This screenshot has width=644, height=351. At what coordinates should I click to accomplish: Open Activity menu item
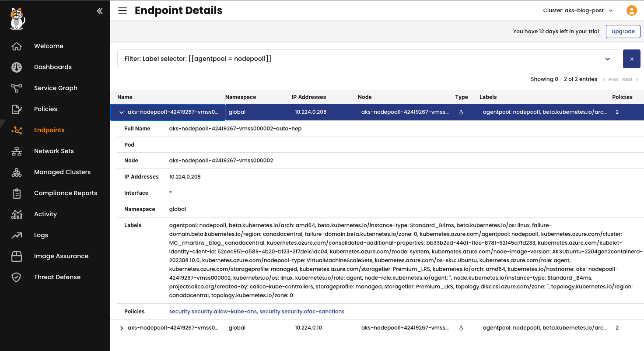tap(45, 214)
